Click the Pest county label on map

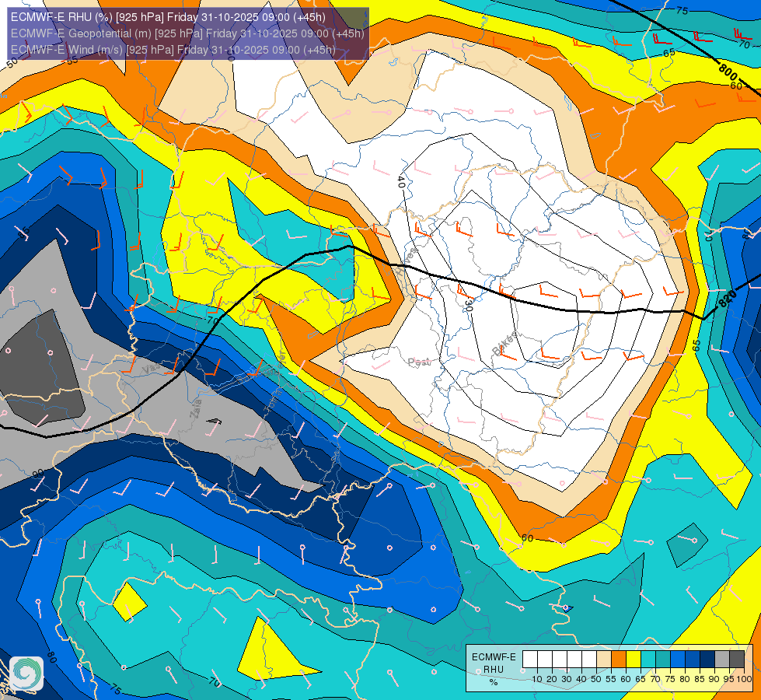(418, 362)
